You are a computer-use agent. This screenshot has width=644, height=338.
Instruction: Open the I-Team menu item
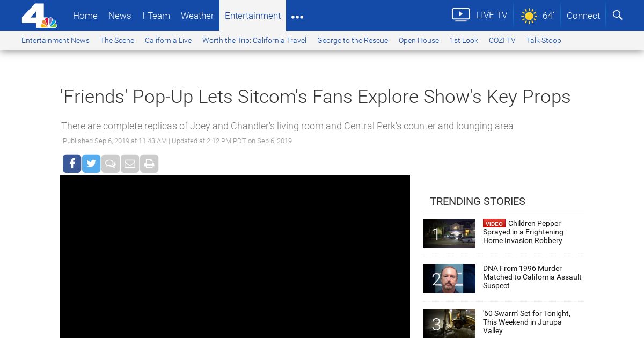[156, 16]
